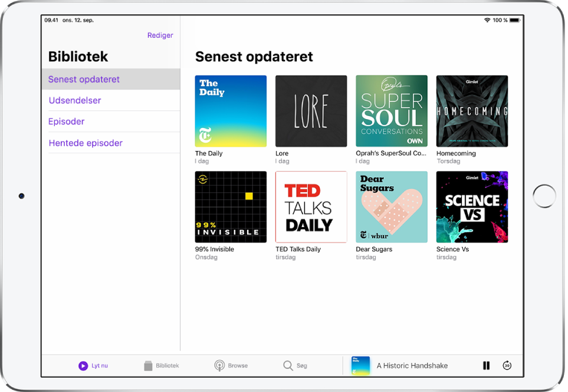Click the Senest opdateret page heading

tap(254, 57)
